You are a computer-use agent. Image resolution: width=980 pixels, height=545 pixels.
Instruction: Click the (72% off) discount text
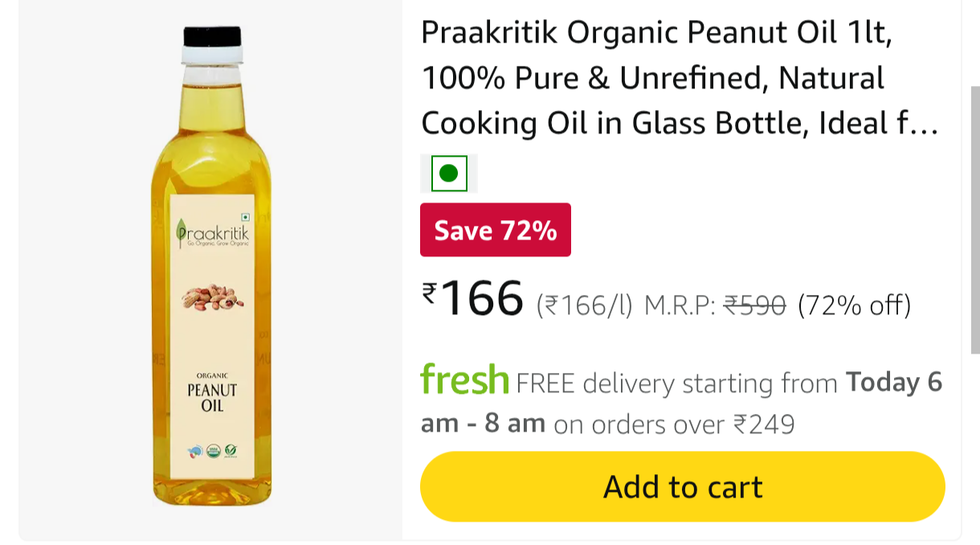coord(854,305)
